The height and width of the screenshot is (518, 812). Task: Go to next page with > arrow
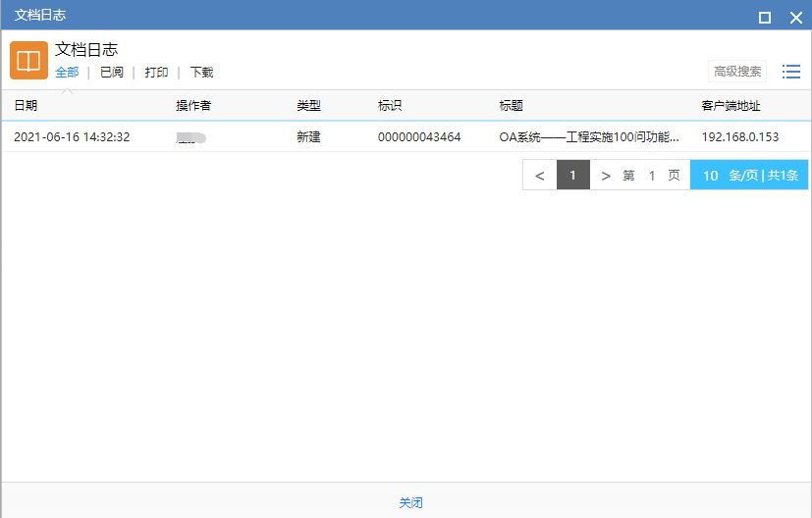(x=606, y=176)
